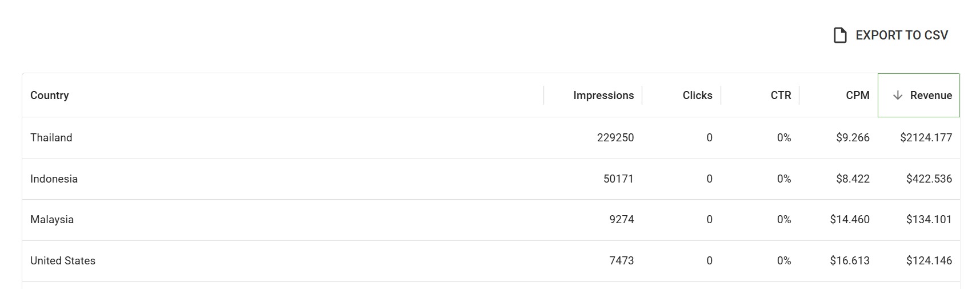Sort by the CPM column header
Screen dimensions: 980x289
(858, 96)
